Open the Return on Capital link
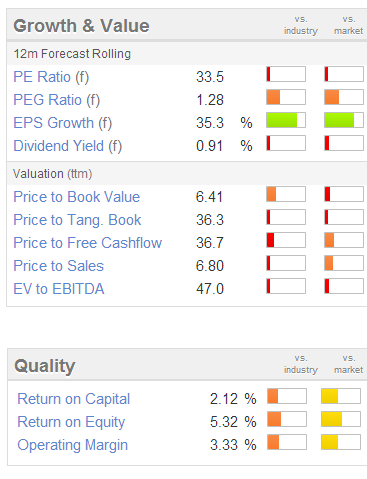 click(74, 399)
